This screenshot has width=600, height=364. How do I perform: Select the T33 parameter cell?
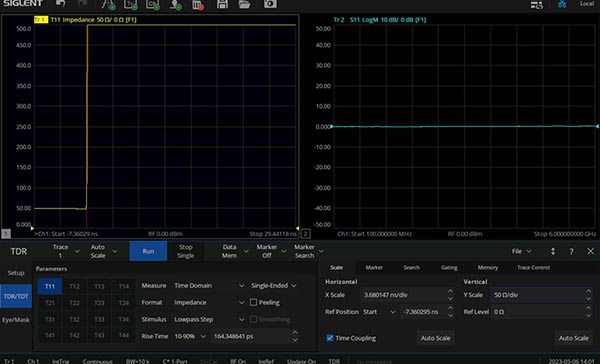[x=99, y=319]
